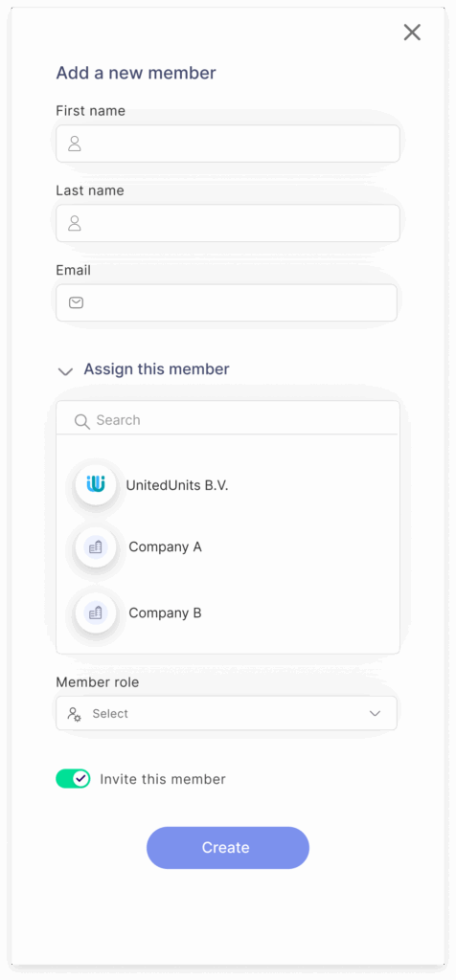Click the UnitedUnits B.V. logo icon
The width and height of the screenshot is (456, 980).
pyautogui.click(x=96, y=484)
